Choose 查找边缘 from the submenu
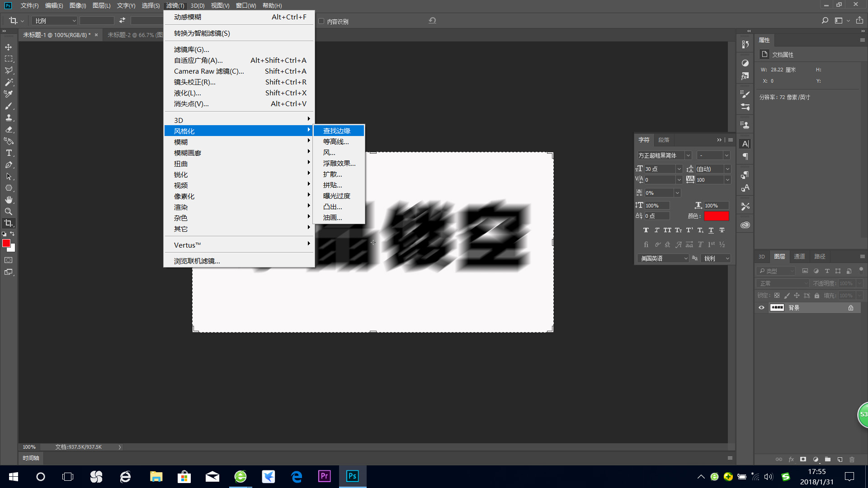The width and height of the screenshot is (868, 488). pyautogui.click(x=337, y=131)
